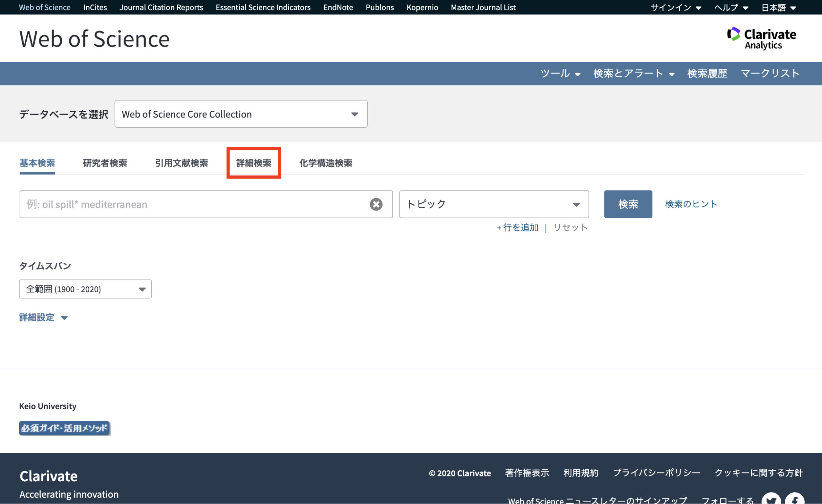Open the database selection dropdown
Screen dimensions: 822x504
coord(241,114)
